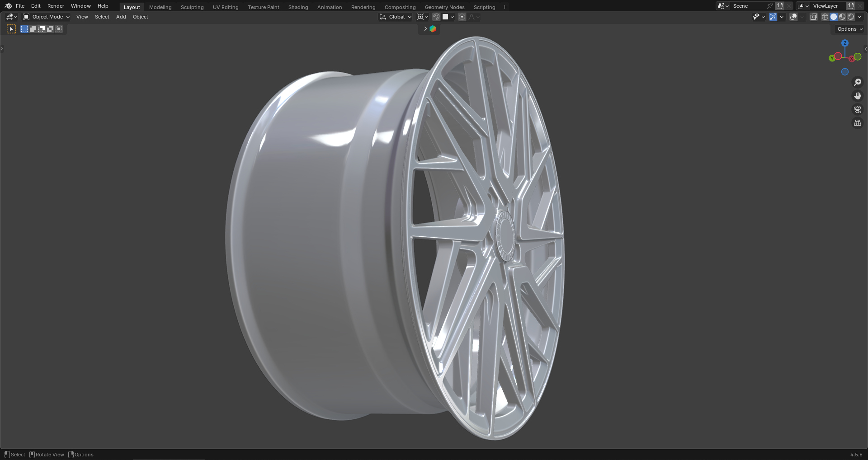Switch to Material Preview shading
868x460 pixels.
tap(842, 17)
